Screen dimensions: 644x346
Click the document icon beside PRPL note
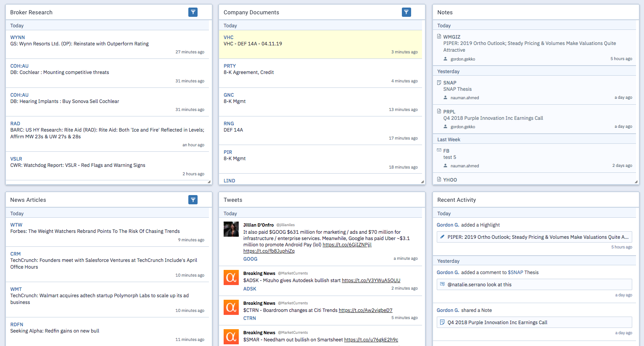(439, 111)
